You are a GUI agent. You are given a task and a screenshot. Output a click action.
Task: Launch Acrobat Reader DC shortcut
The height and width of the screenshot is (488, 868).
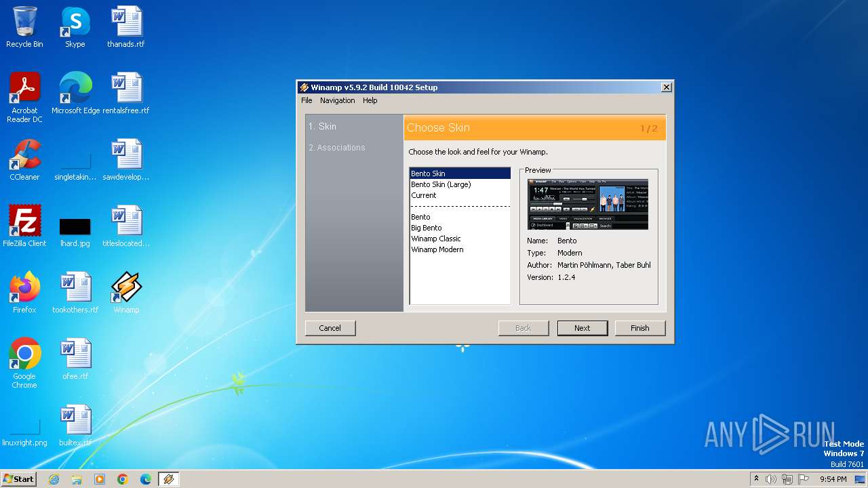tap(24, 98)
